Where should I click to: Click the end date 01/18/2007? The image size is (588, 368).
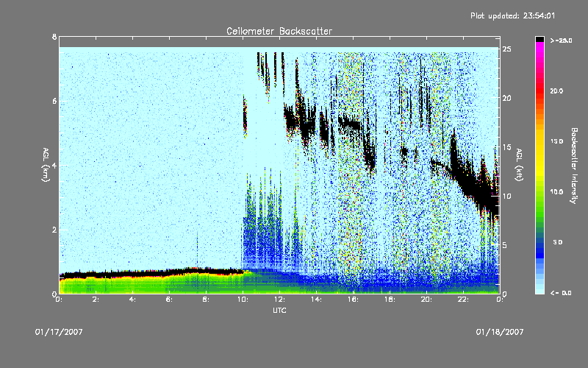pyautogui.click(x=500, y=332)
